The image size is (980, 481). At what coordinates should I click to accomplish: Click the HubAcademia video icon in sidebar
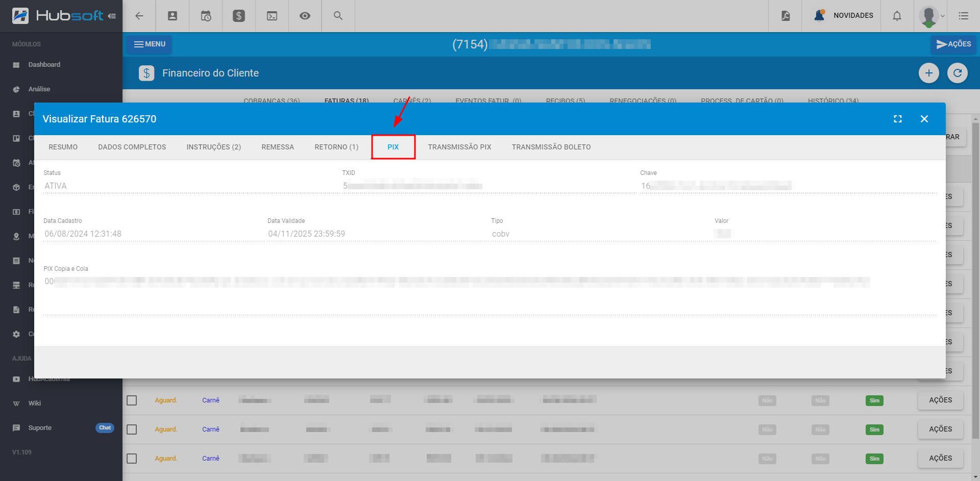coord(16,379)
